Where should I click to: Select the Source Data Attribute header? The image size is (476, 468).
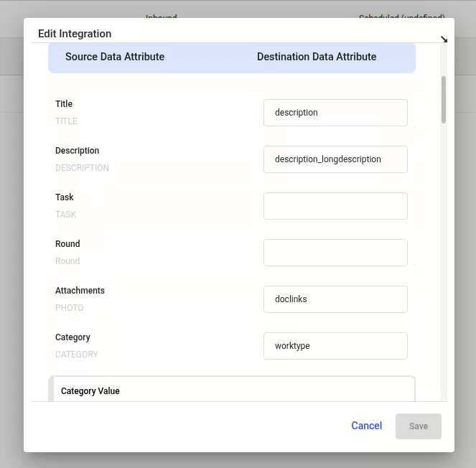coord(115,57)
